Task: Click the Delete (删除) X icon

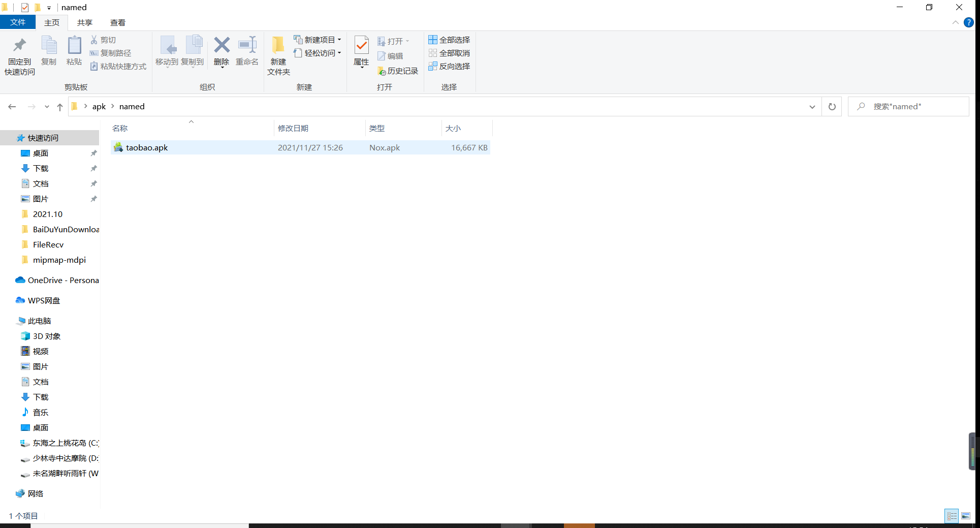Action: tap(222, 45)
